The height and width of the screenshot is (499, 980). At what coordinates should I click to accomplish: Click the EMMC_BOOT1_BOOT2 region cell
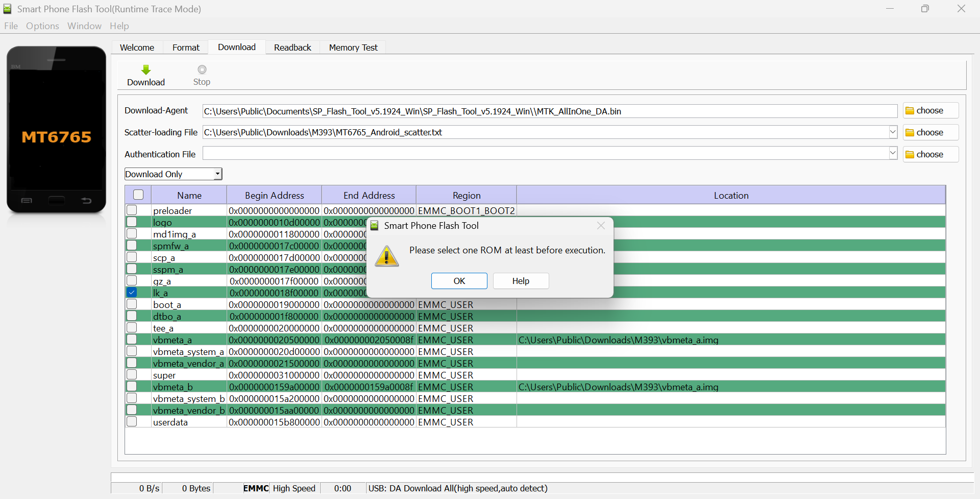coord(467,211)
